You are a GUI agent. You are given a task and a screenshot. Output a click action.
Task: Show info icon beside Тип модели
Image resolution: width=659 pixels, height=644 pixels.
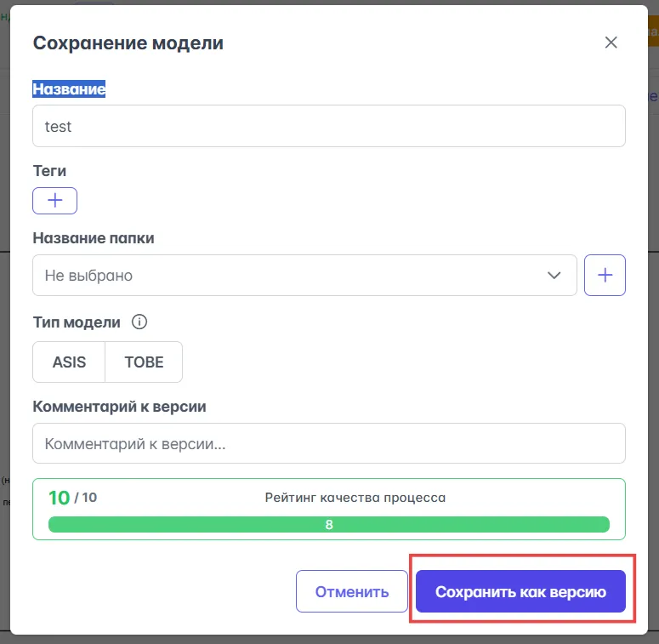tap(140, 322)
